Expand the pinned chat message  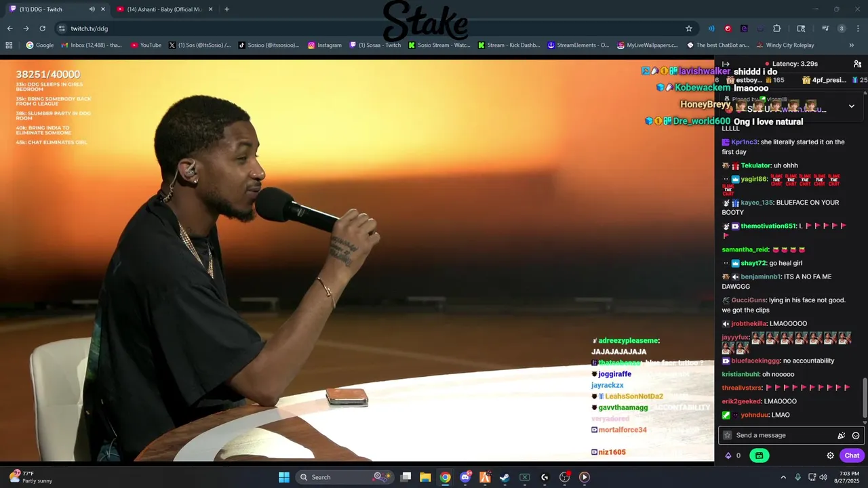852,106
